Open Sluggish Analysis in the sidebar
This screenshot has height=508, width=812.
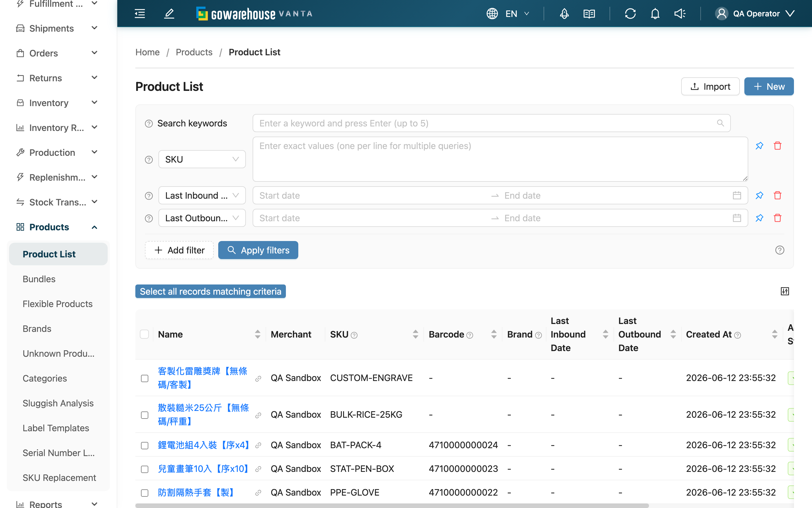point(58,403)
